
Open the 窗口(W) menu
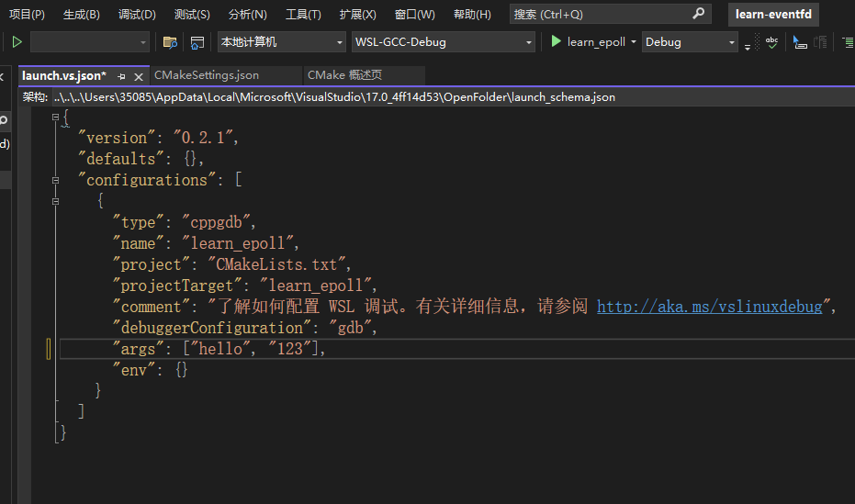point(414,14)
